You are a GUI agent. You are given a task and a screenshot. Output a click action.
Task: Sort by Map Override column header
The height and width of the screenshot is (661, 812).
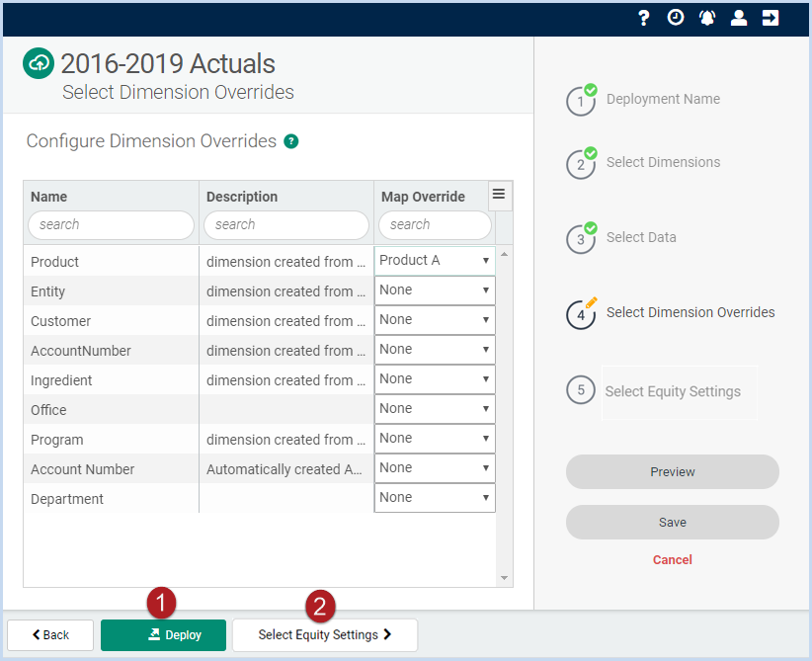(423, 197)
